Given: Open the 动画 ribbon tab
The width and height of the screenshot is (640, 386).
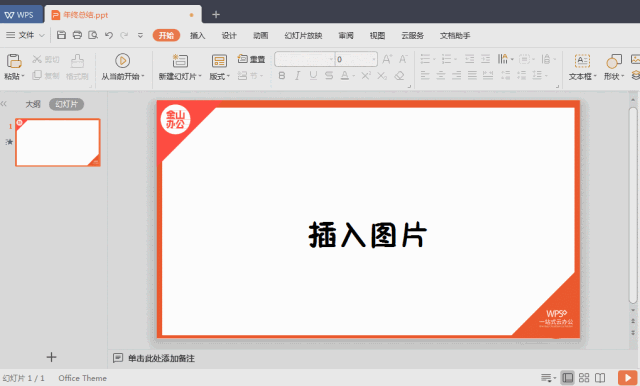Looking at the screenshot, I should tap(260, 35).
